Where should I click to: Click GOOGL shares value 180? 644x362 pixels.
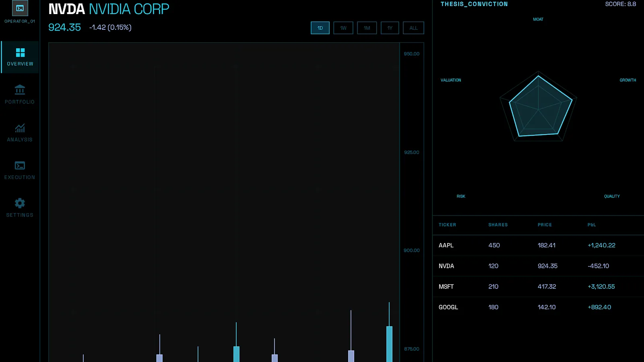pos(493,307)
